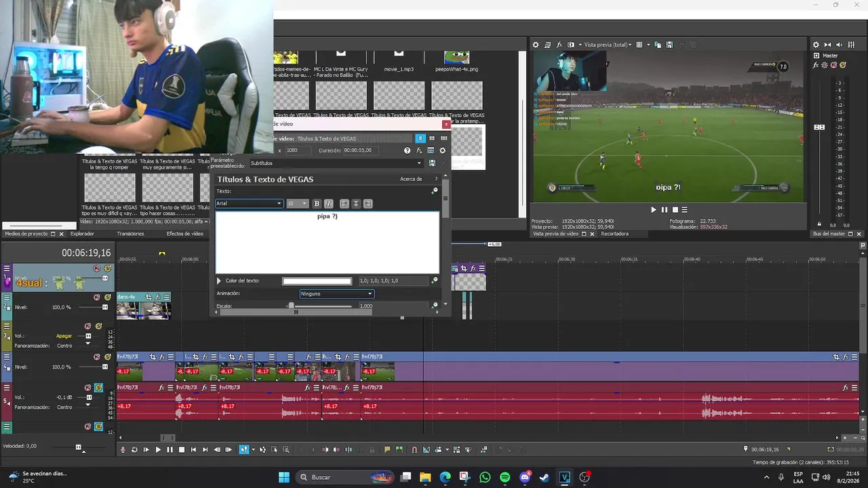Click the Master bus downmix output icon
Viewport: 868px width, 488px height.
point(828,45)
